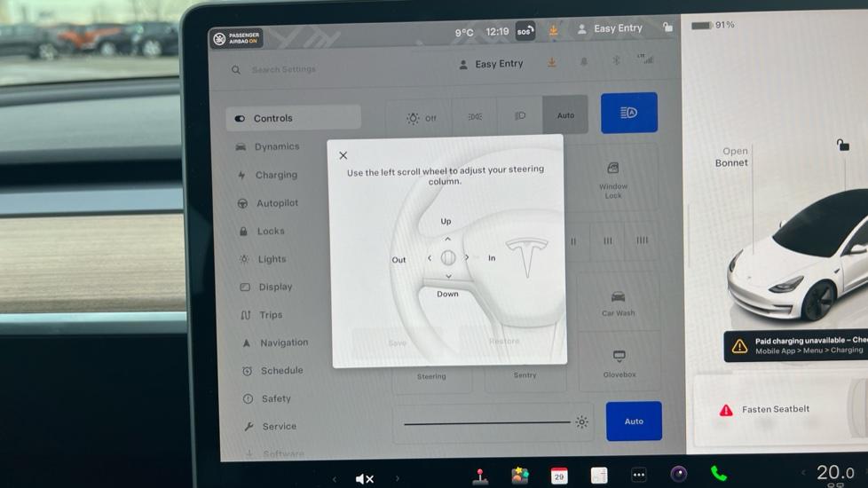Select wiper speed II button
The image size is (868, 488).
[x=573, y=241]
